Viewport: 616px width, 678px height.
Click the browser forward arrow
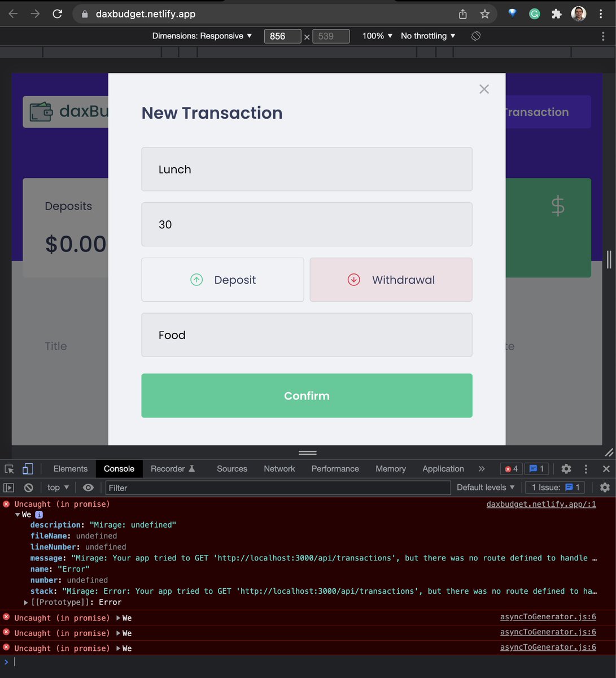[x=35, y=14]
